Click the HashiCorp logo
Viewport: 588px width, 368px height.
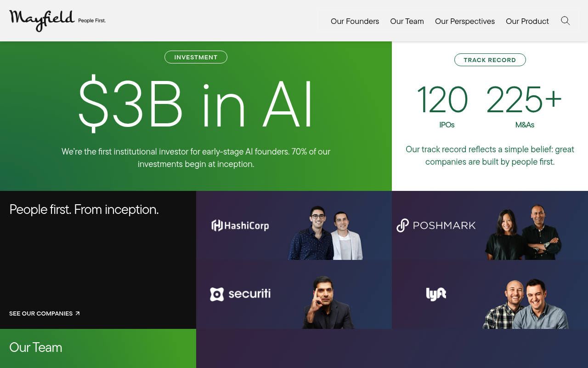(240, 225)
